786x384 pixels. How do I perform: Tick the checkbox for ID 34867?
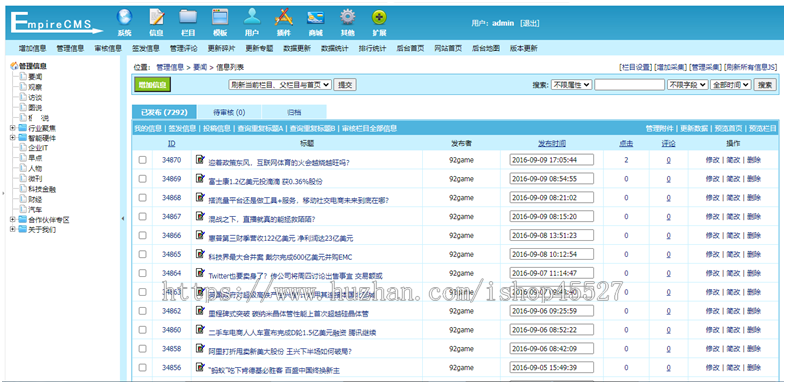pos(142,217)
